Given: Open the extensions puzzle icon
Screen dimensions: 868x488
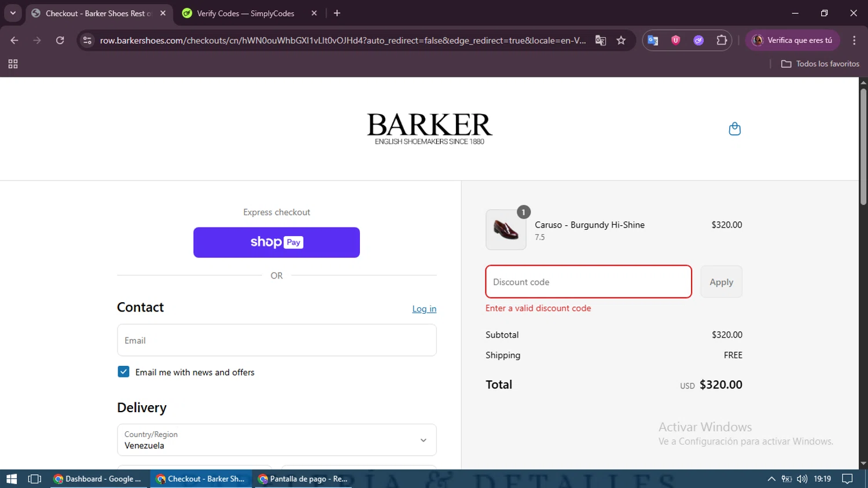Looking at the screenshot, I should coord(722,41).
